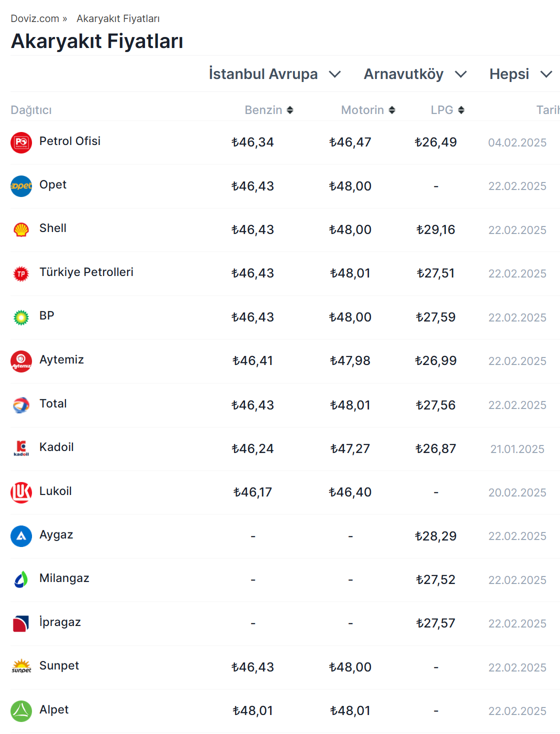Click the Alpet logo icon
Screen dimensions: 560x734
point(21,711)
